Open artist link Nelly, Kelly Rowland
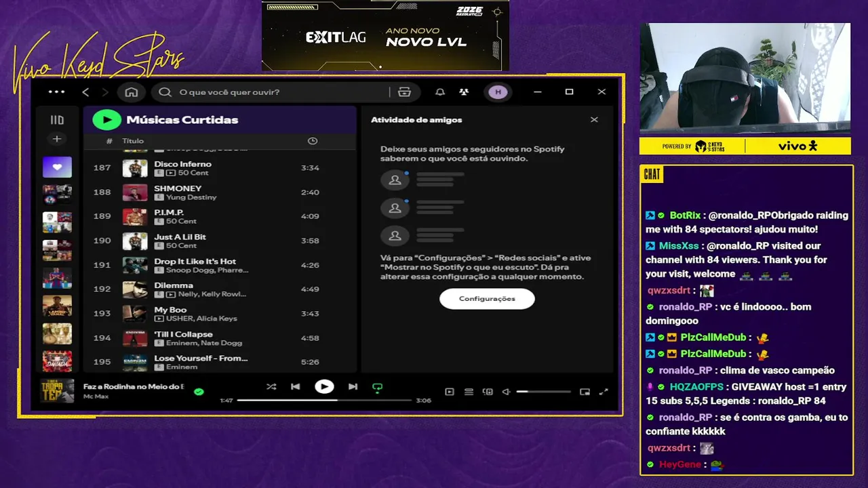Viewport: 868px width, 488px height. point(214,295)
